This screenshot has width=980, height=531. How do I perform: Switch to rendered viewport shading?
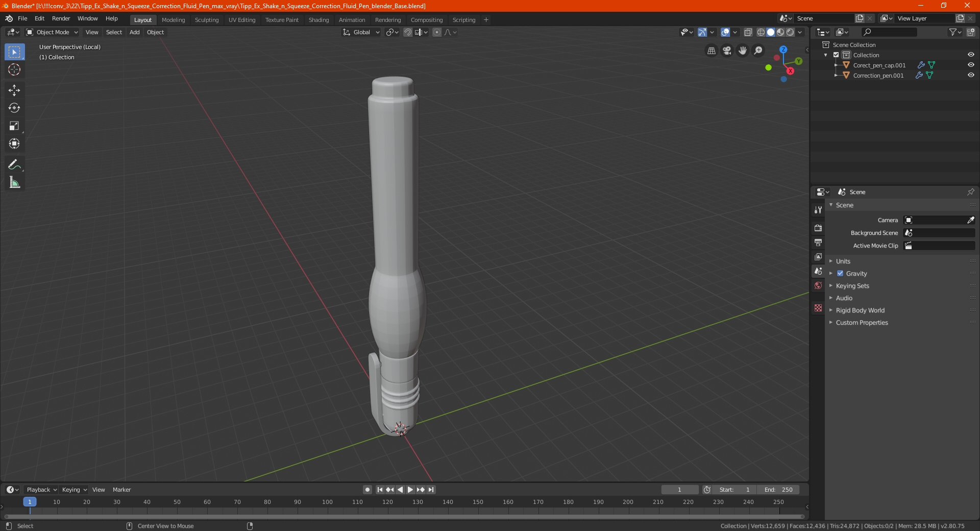790,32
